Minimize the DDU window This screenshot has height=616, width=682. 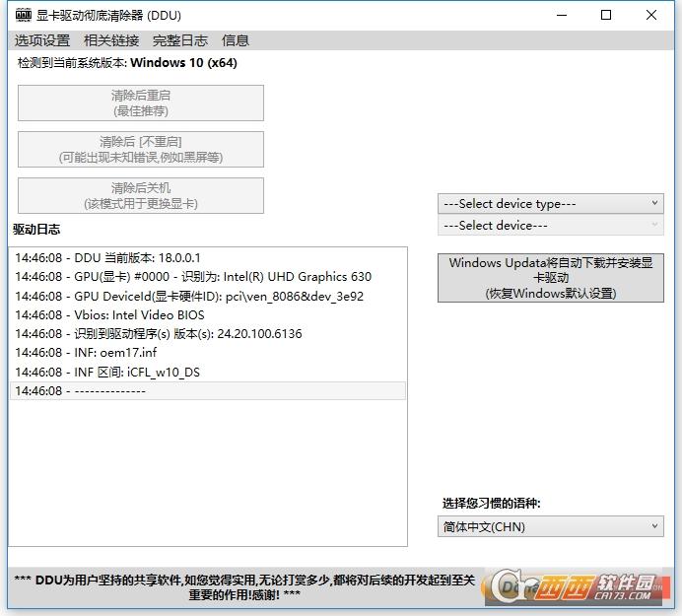pyautogui.click(x=562, y=15)
